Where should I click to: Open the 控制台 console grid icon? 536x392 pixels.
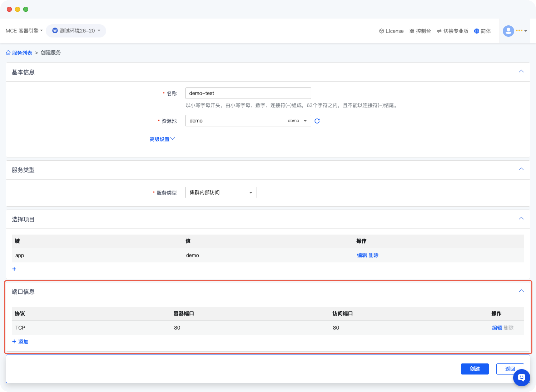pos(412,31)
